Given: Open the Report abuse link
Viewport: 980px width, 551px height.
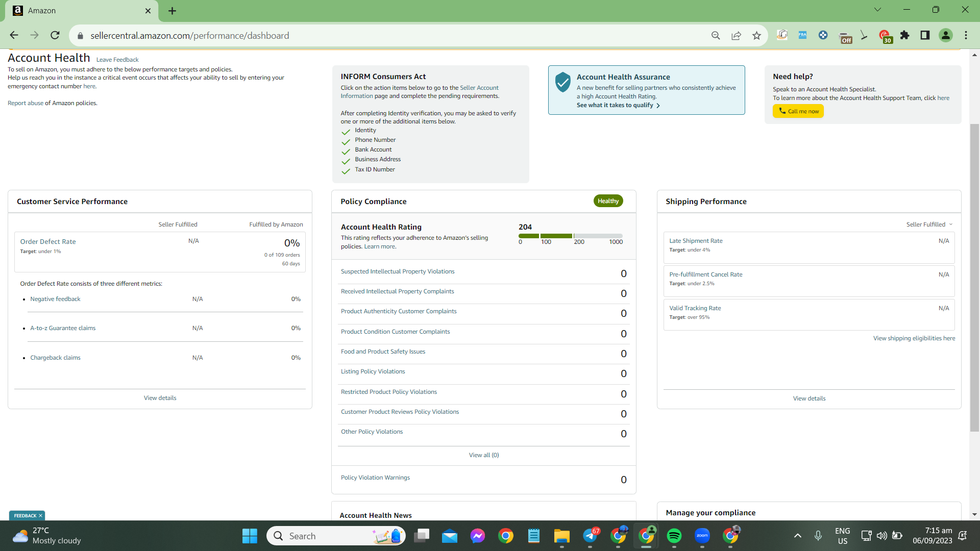Looking at the screenshot, I should click(26, 103).
